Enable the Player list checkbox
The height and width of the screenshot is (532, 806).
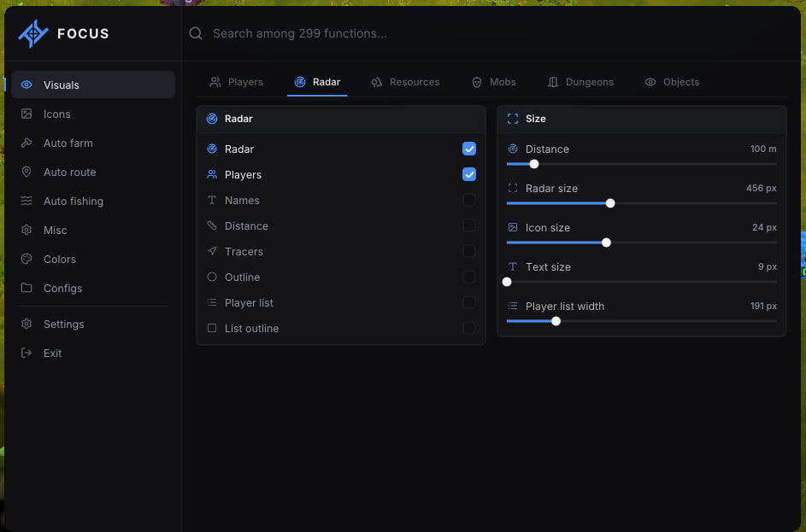tap(468, 302)
